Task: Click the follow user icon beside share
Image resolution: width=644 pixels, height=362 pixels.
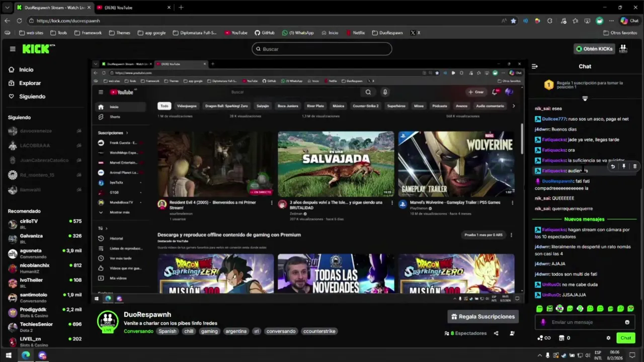Action: click(x=512, y=333)
